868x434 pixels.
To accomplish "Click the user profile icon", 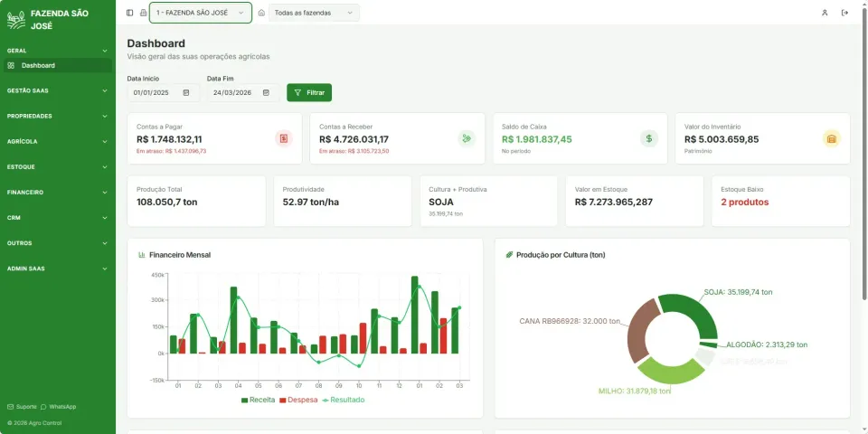I will [x=825, y=13].
